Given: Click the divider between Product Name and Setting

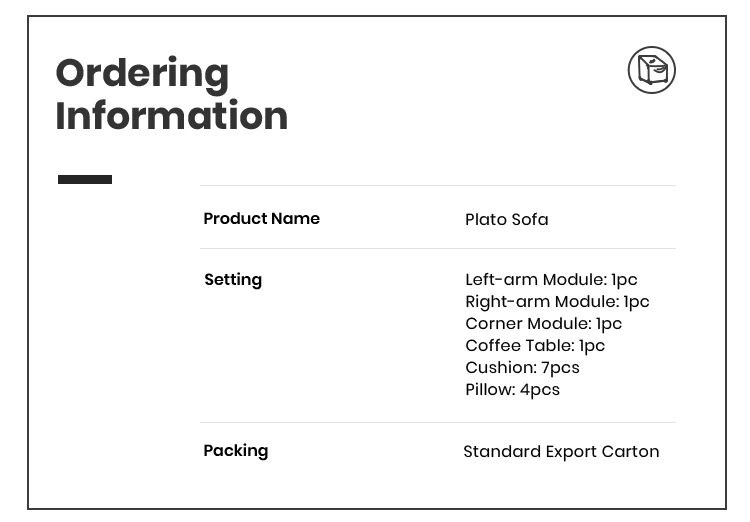Looking at the screenshot, I should pyautogui.click(x=437, y=248).
